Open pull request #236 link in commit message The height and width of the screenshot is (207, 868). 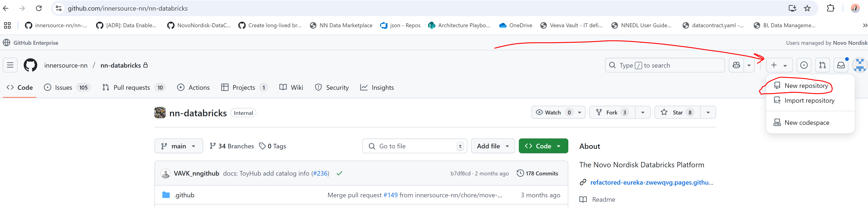(320, 173)
